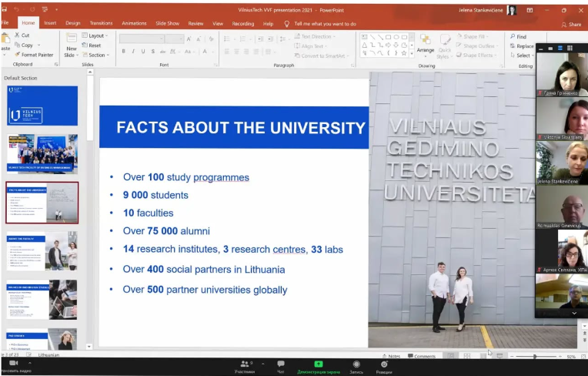Screen dimensions: 588x376
Task: Open the Zoom chat icon
Action: [x=280, y=364]
